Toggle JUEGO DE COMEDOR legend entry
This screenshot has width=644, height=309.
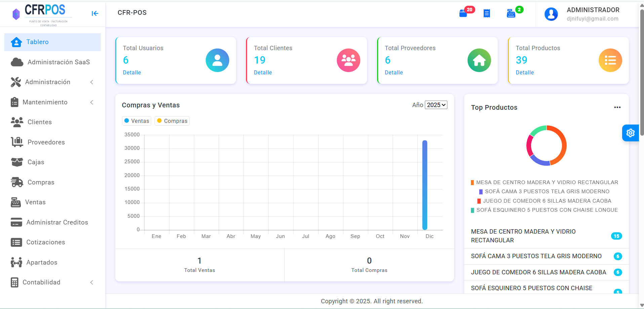coord(544,201)
